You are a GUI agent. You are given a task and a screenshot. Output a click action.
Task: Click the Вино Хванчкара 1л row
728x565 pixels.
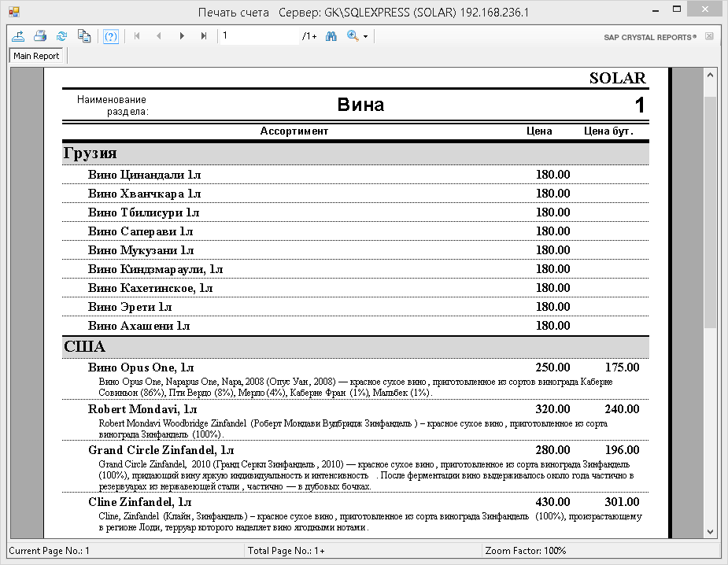coord(355,194)
